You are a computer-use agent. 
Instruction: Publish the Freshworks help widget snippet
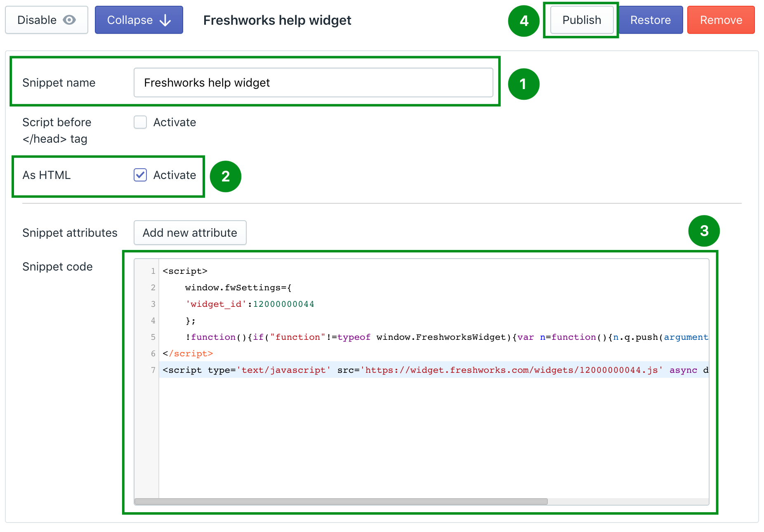[x=582, y=20]
